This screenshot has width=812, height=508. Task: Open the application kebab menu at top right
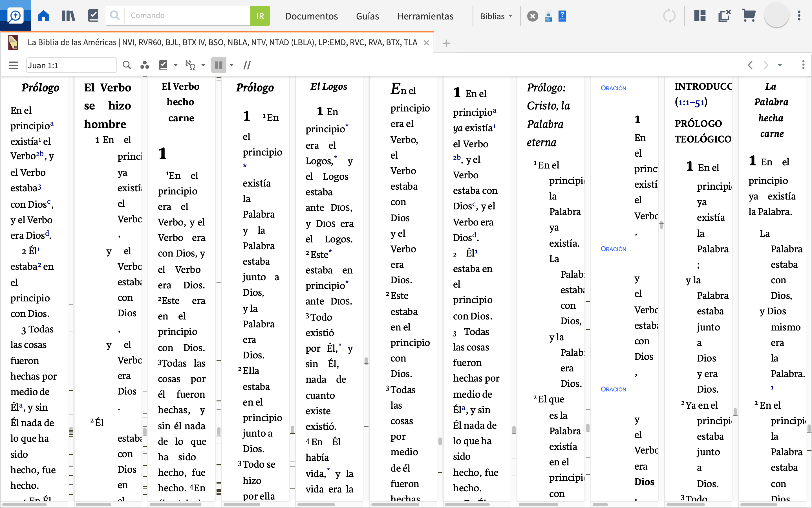tap(799, 16)
